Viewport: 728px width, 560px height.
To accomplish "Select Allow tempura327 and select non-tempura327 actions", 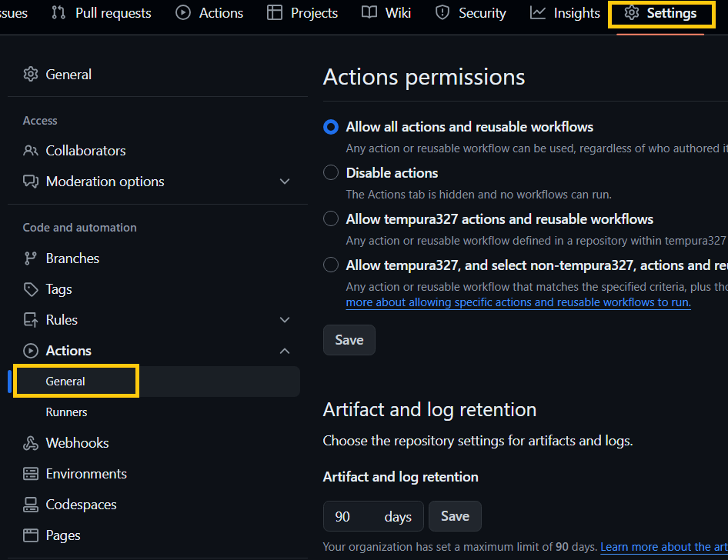I will pyautogui.click(x=331, y=265).
